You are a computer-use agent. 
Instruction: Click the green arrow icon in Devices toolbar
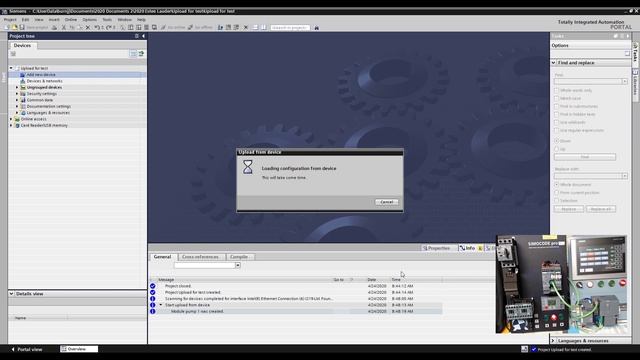coord(141,54)
